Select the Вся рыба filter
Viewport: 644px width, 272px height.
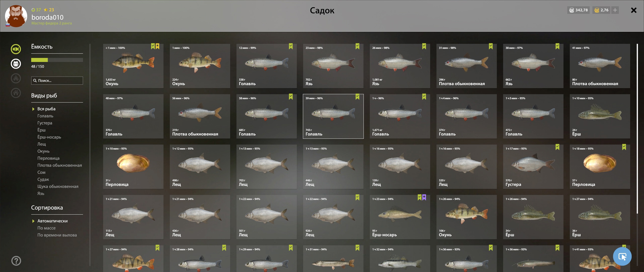point(46,109)
